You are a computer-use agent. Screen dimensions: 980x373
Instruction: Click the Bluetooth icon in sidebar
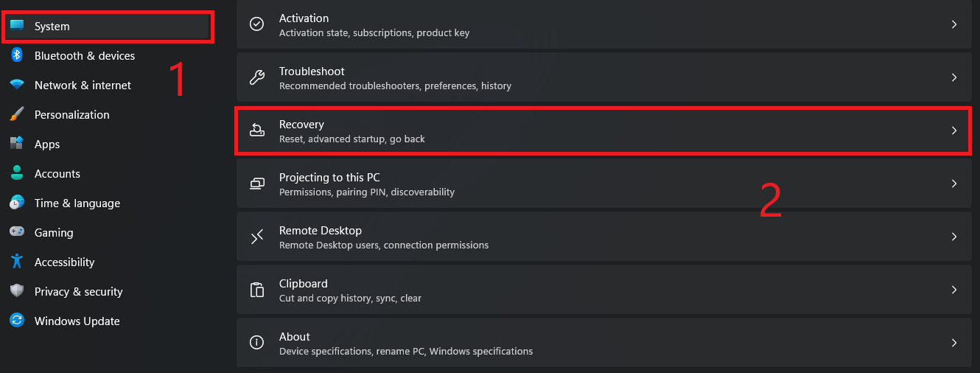pyautogui.click(x=17, y=55)
